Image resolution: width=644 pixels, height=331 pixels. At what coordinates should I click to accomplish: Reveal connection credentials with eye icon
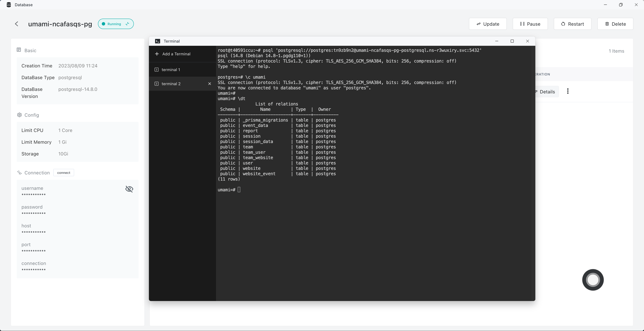(x=129, y=189)
